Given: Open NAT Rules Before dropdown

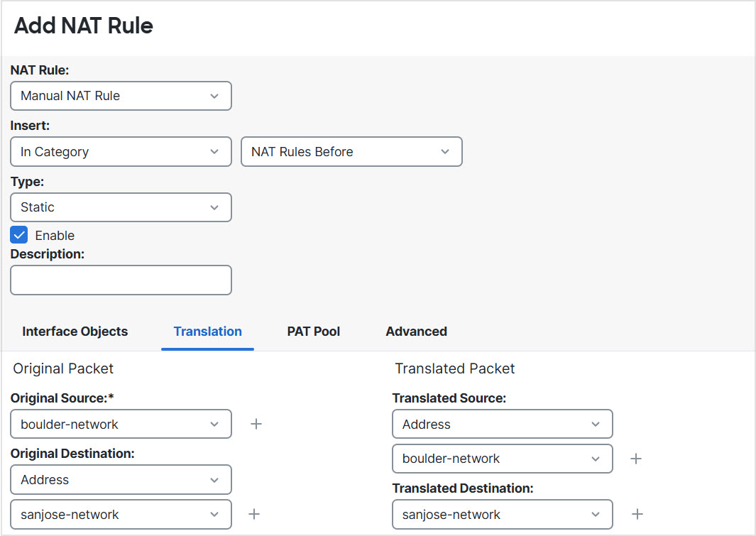Looking at the screenshot, I should tap(351, 152).
